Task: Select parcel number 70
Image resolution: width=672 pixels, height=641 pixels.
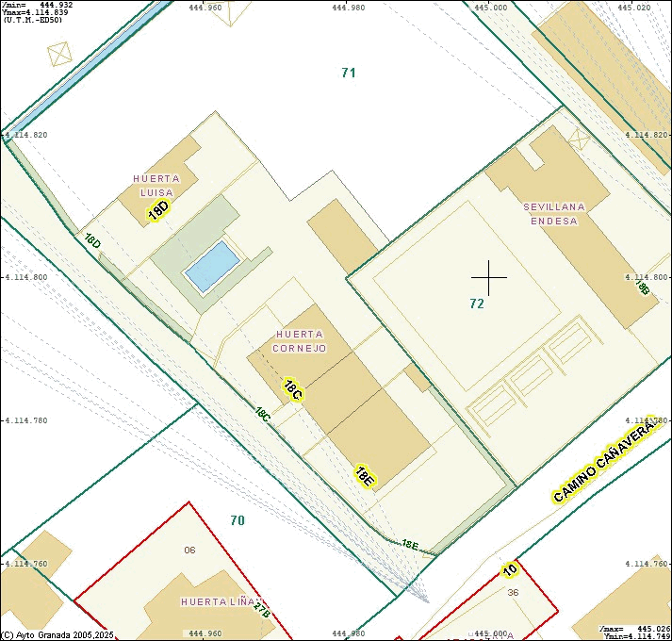Action: point(238,520)
